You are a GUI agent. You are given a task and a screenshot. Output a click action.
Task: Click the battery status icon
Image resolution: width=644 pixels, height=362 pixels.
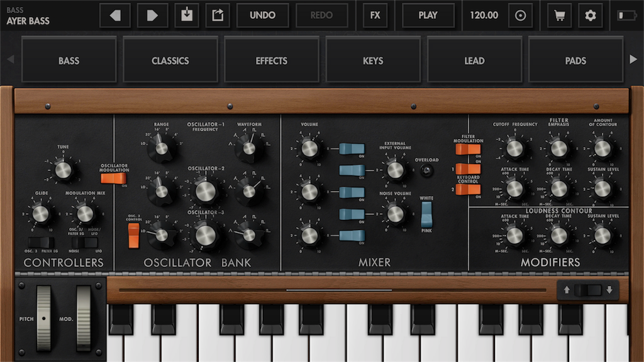[627, 16]
